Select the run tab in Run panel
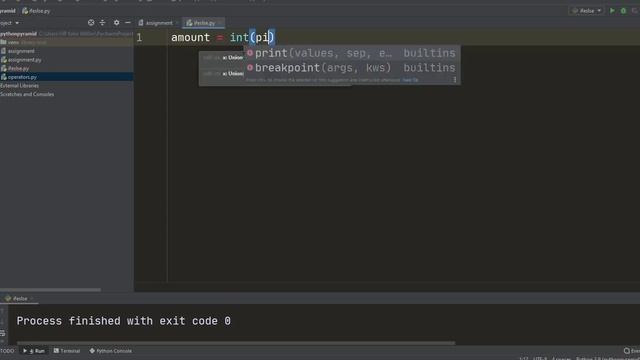 [19, 299]
